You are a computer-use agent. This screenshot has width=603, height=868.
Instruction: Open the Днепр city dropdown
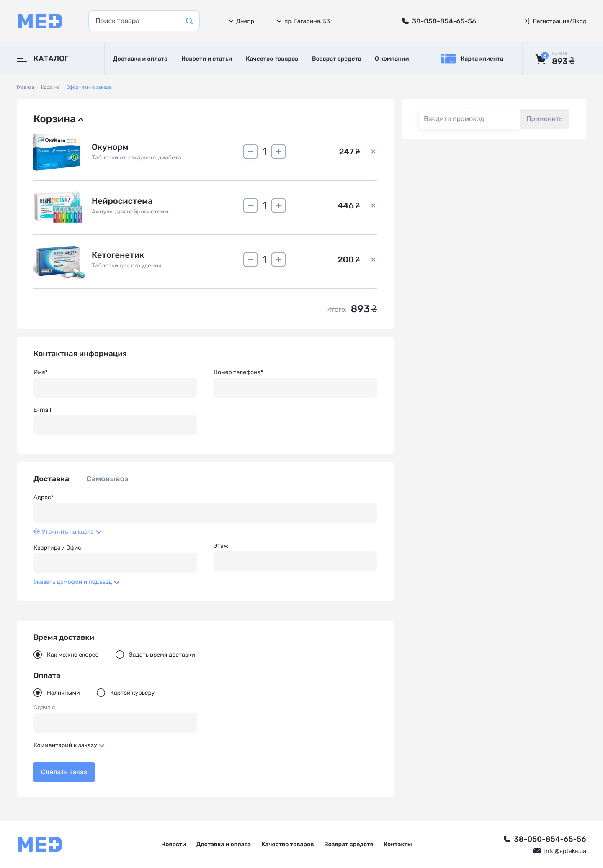tap(242, 21)
